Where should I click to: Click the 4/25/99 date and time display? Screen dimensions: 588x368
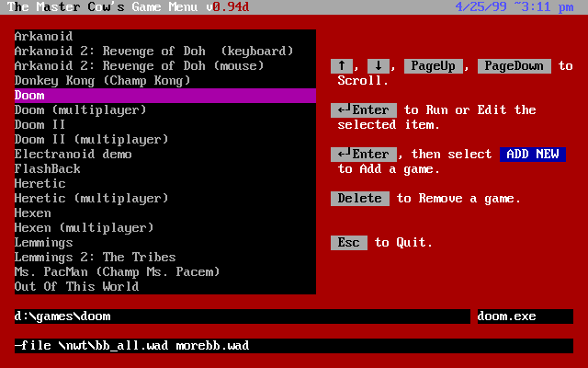pos(514,6)
